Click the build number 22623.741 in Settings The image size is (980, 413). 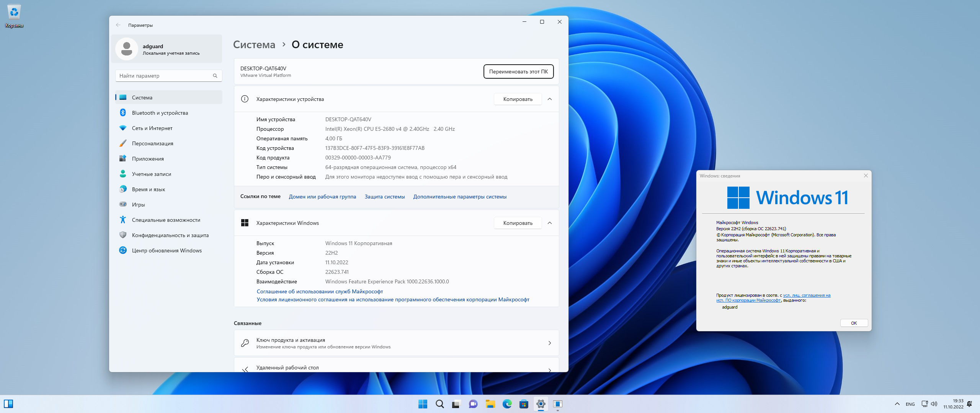337,272
